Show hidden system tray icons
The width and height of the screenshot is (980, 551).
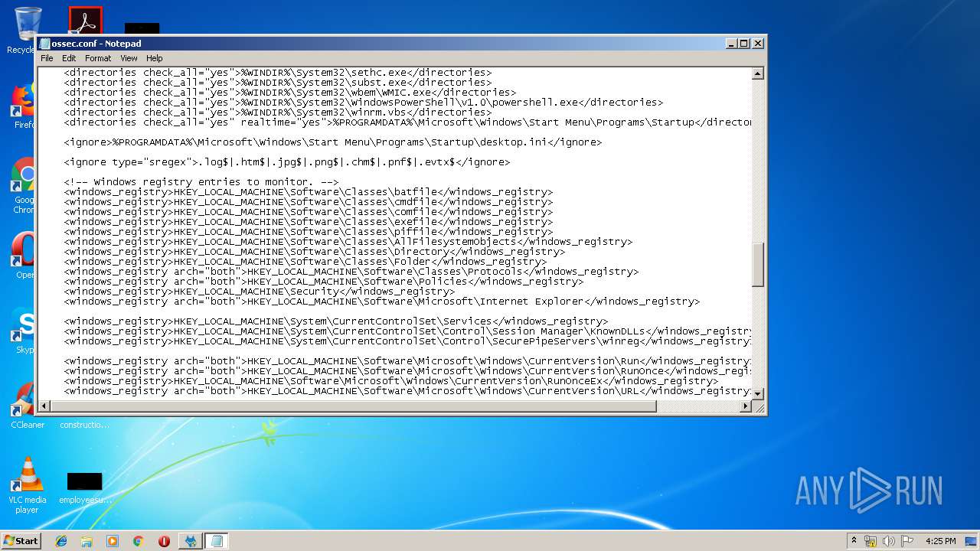854,541
